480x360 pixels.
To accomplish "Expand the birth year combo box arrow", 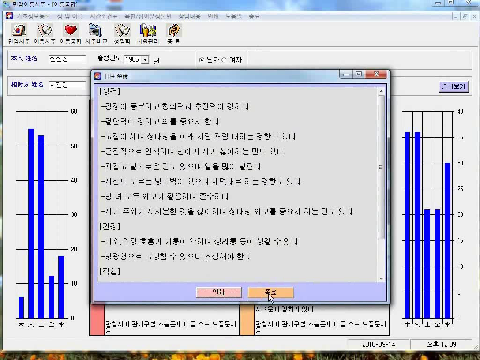I will (x=145, y=60).
